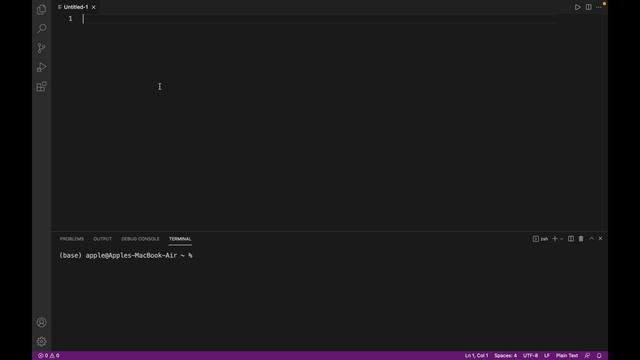Open the Manage gear settings
640x360 pixels.
41,341
